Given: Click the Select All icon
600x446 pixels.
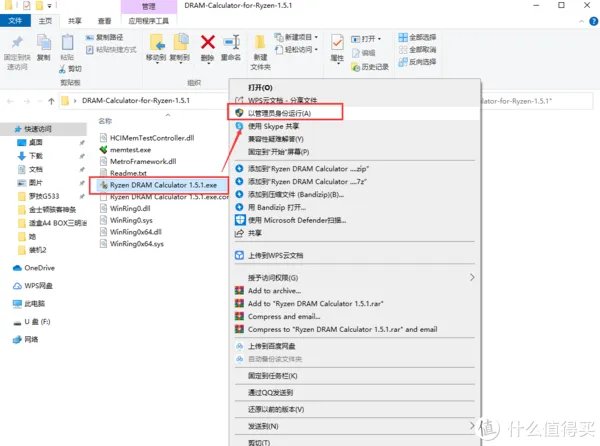Looking at the screenshot, I should pos(403,37).
